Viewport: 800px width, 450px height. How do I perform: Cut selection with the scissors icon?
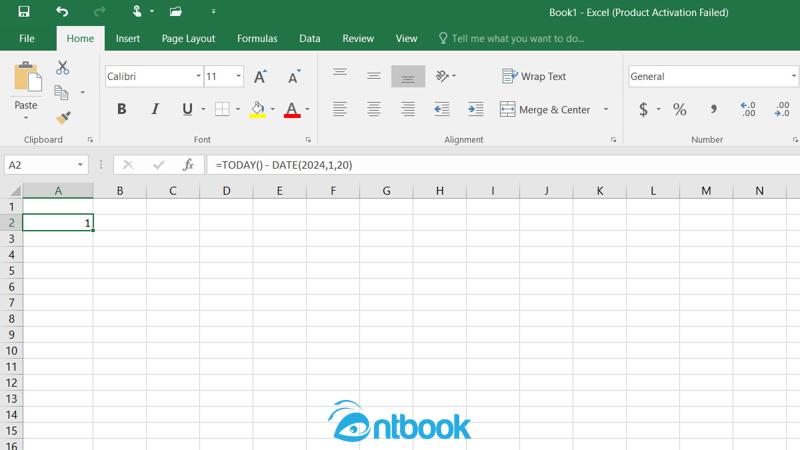point(62,67)
